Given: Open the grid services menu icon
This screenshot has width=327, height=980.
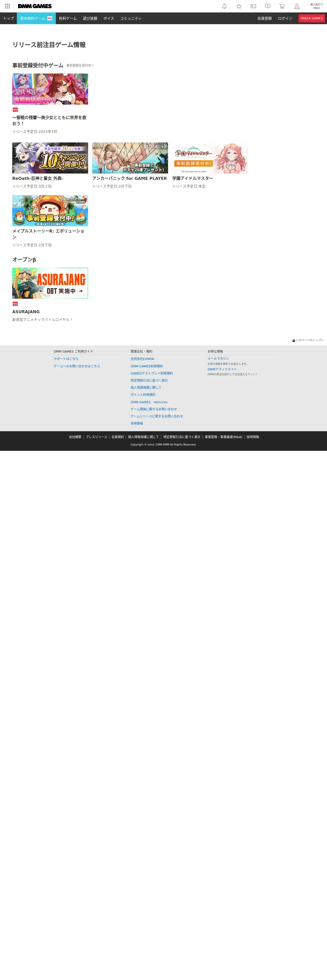Looking at the screenshot, I should click(x=7, y=6).
